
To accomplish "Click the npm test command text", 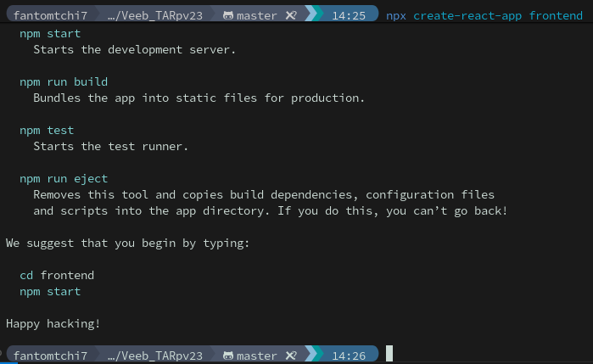I will (x=47, y=130).
